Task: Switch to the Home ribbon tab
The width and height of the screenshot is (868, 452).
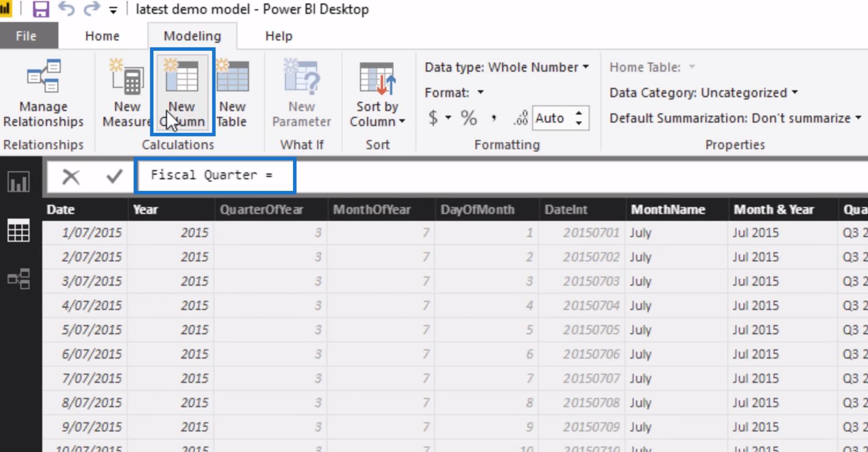Action: coord(102,36)
